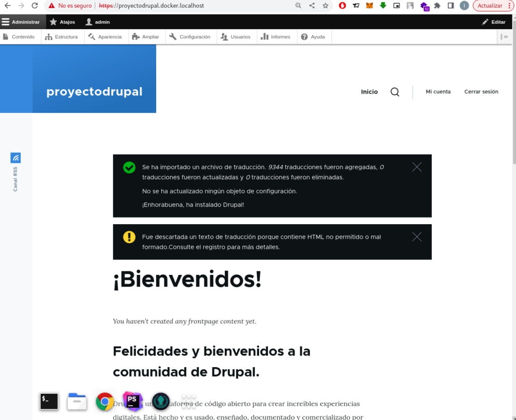Click the proyectodrupal site name
516x420 pixels.
[x=94, y=92]
